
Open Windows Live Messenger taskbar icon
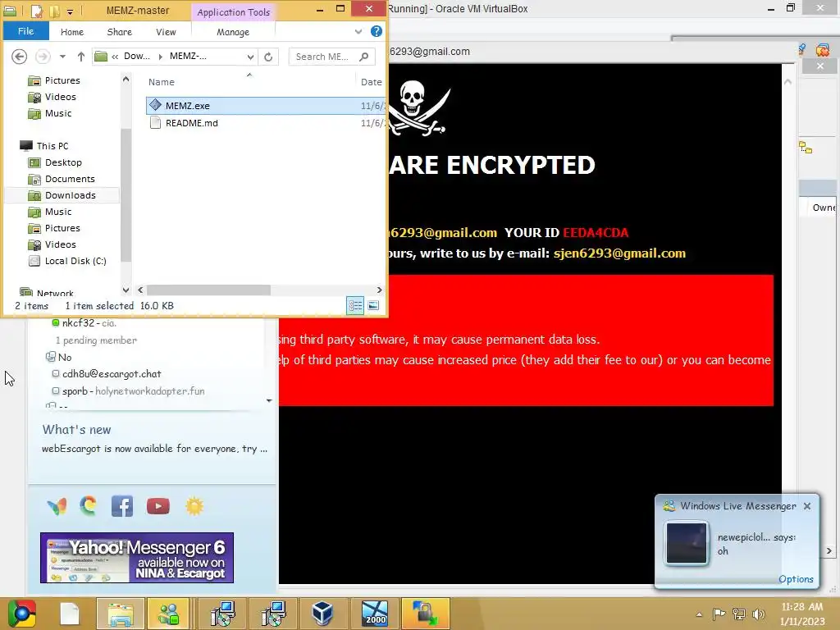pyautogui.click(x=169, y=614)
